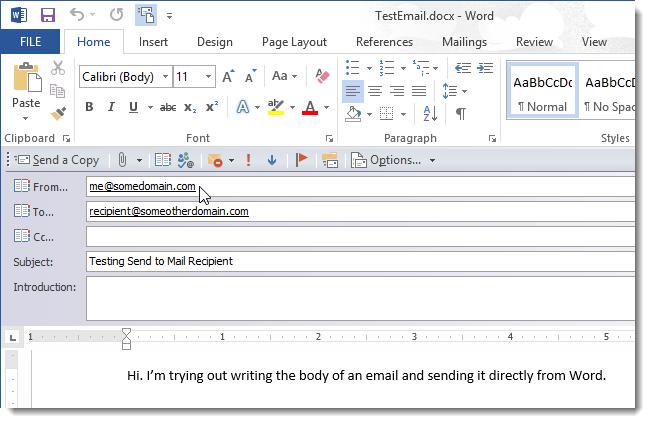This screenshot has height=423, width=650.
Task: Open the Page Layout tab
Action: pos(294,42)
